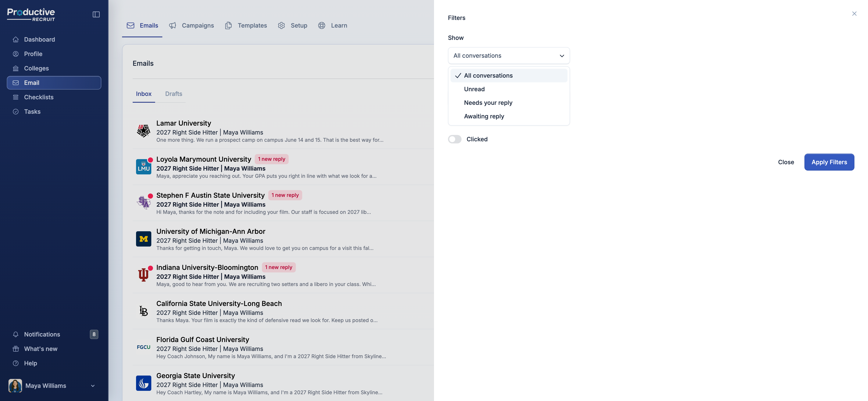The height and width of the screenshot is (401, 868).
Task: Choose All conversations option
Action: (509, 76)
